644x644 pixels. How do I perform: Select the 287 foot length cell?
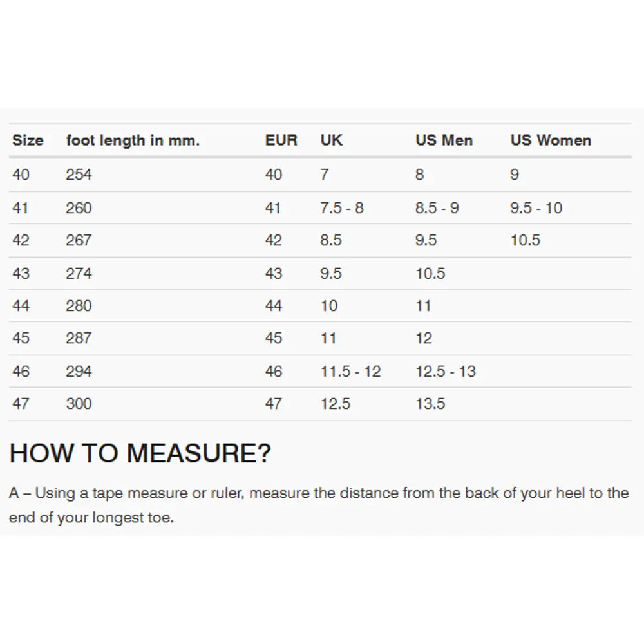(x=79, y=338)
